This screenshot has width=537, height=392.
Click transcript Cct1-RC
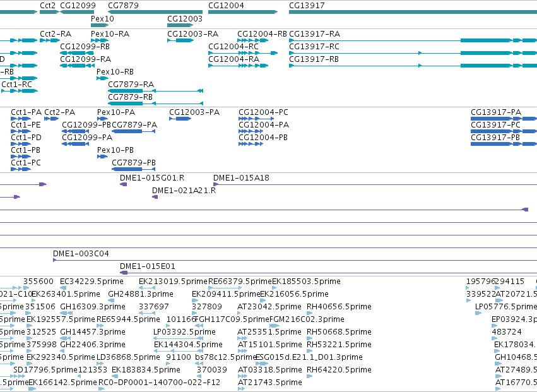(x=17, y=85)
